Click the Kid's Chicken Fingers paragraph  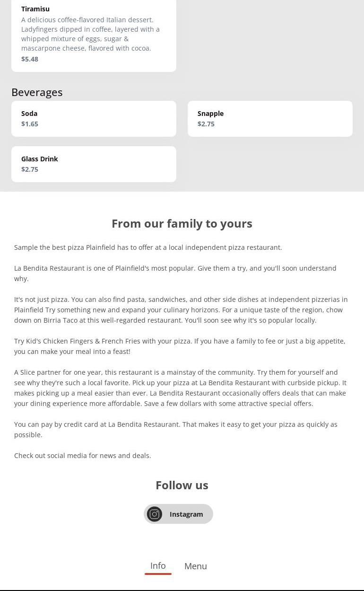click(180, 346)
